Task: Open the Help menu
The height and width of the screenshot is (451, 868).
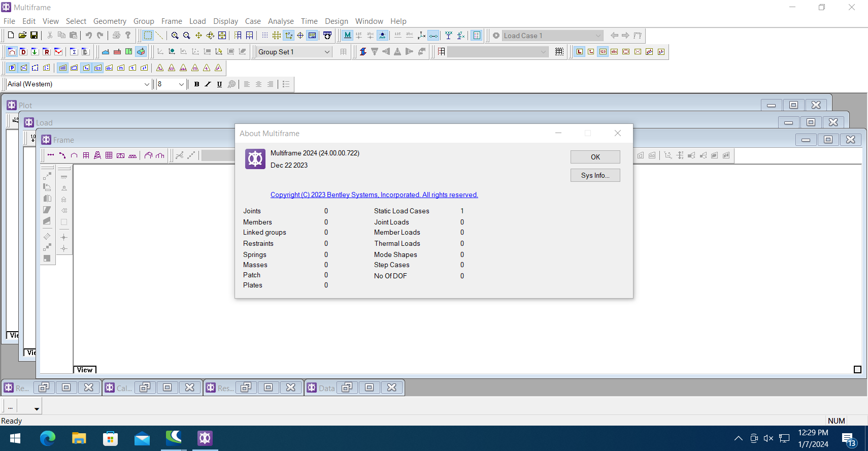Action: pos(398,21)
